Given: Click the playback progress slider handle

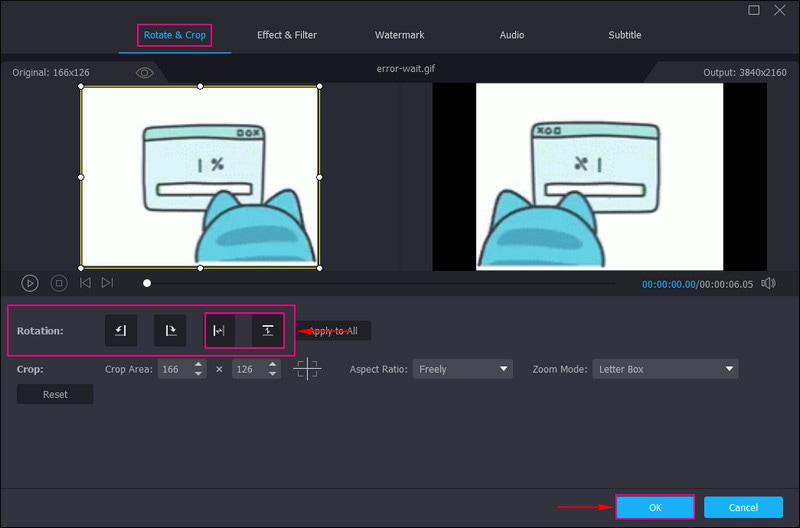Looking at the screenshot, I should click(x=147, y=284).
